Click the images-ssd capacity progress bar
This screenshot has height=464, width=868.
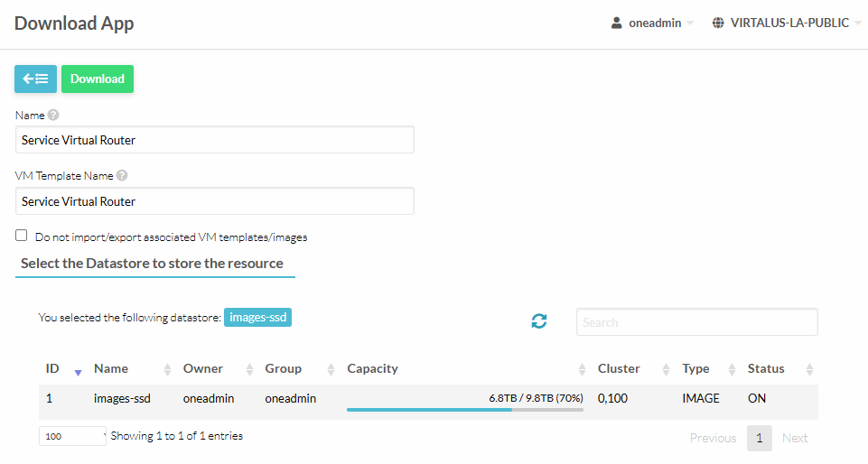[x=464, y=409]
